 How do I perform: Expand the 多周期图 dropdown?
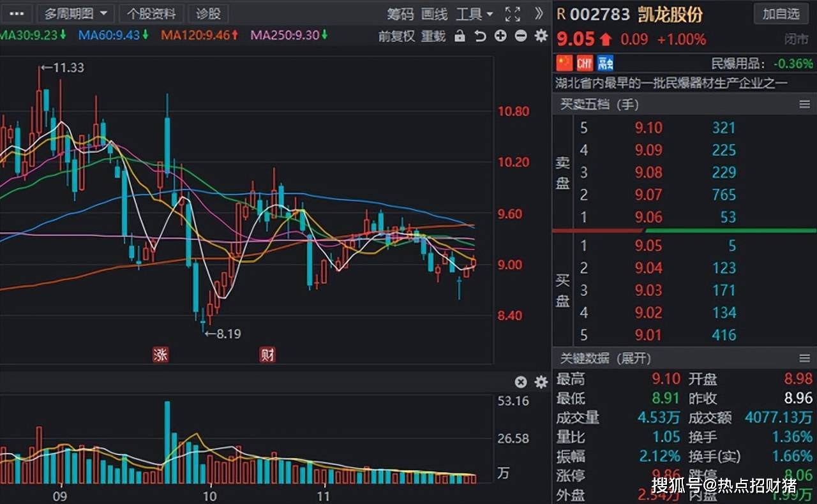click(75, 13)
